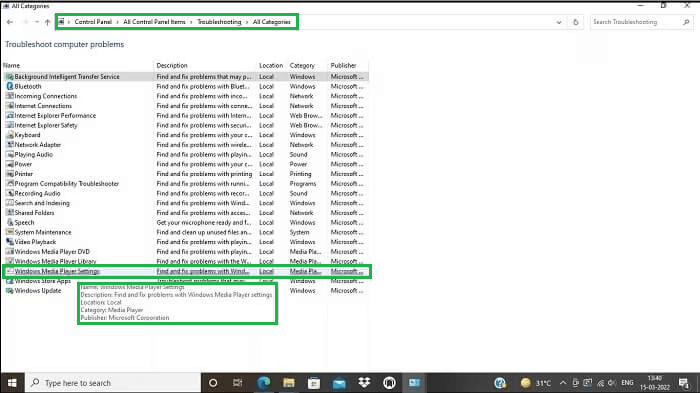Go to Troubleshooting breadcrumb

(219, 22)
